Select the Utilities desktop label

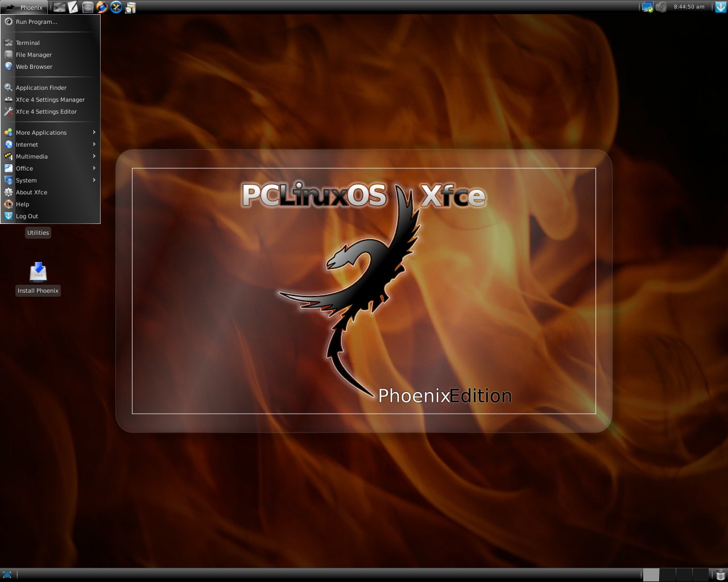38,232
